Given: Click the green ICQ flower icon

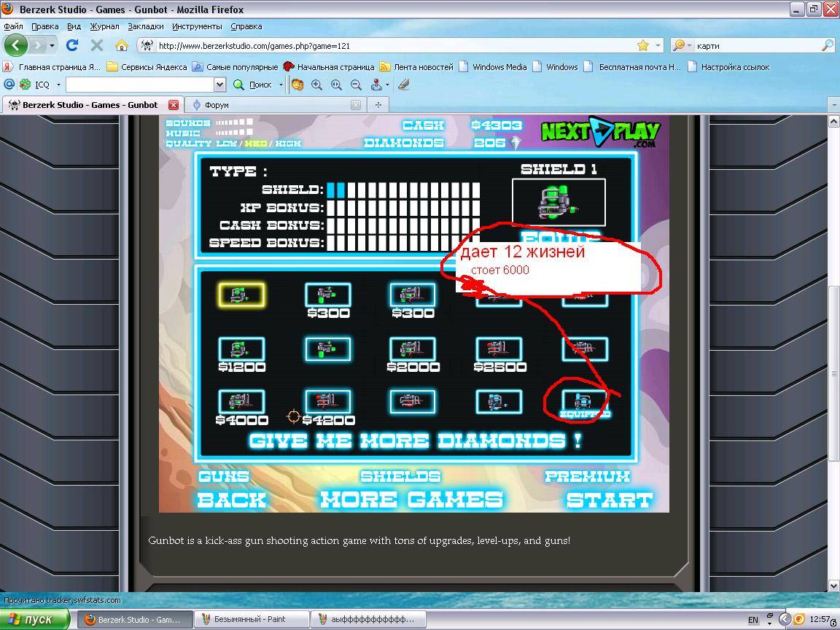Looking at the screenshot, I should (x=26, y=84).
